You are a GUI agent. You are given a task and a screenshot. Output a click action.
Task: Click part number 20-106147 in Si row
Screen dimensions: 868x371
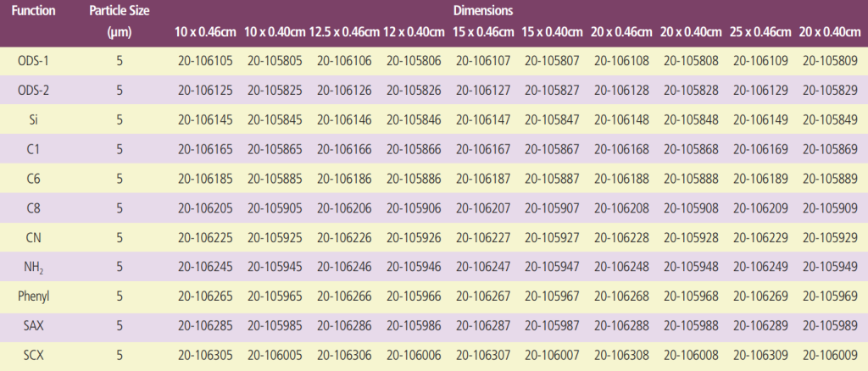coord(481,120)
